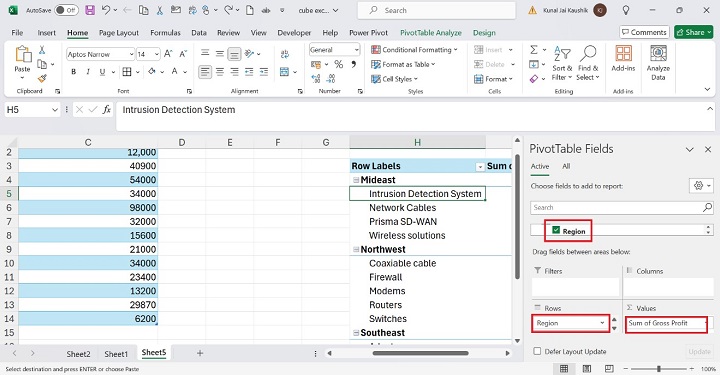Click the All tab in PivotTable Fields
This screenshot has width=720, height=375.
(x=566, y=166)
